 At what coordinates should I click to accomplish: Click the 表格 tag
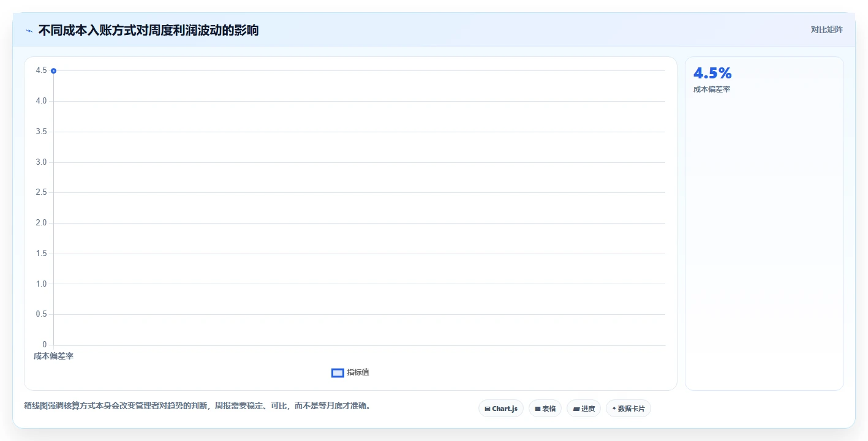[x=545, y=409]
